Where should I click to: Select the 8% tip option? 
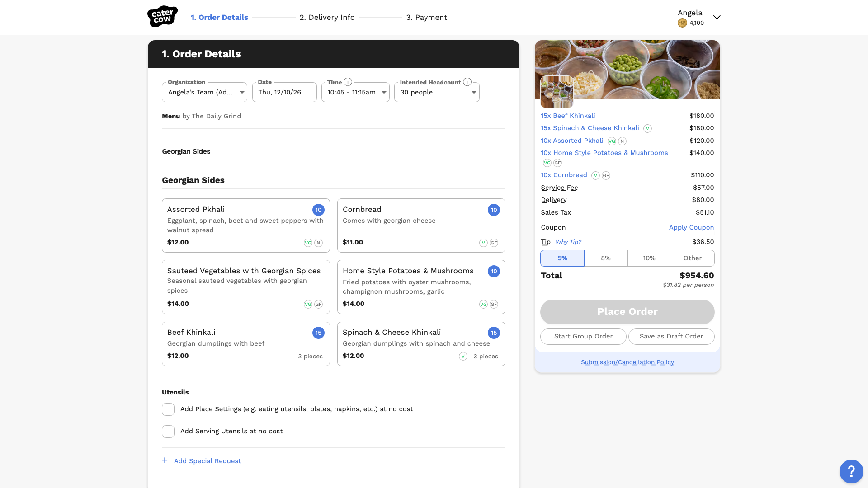coord(606,258)
